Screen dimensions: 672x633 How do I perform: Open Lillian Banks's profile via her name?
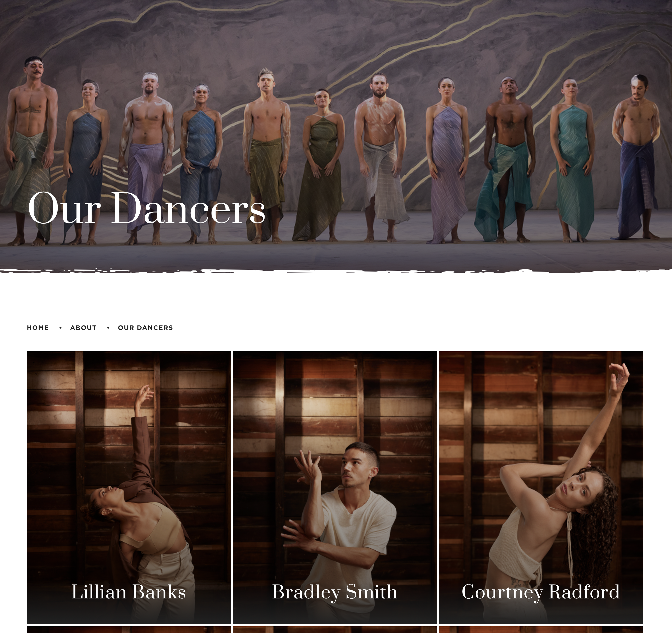128,592
